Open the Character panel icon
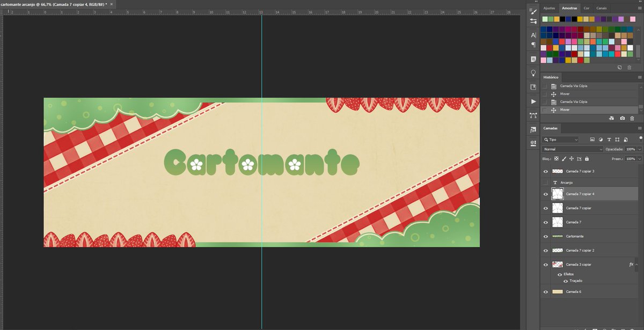644x330 pixels. 533,35
